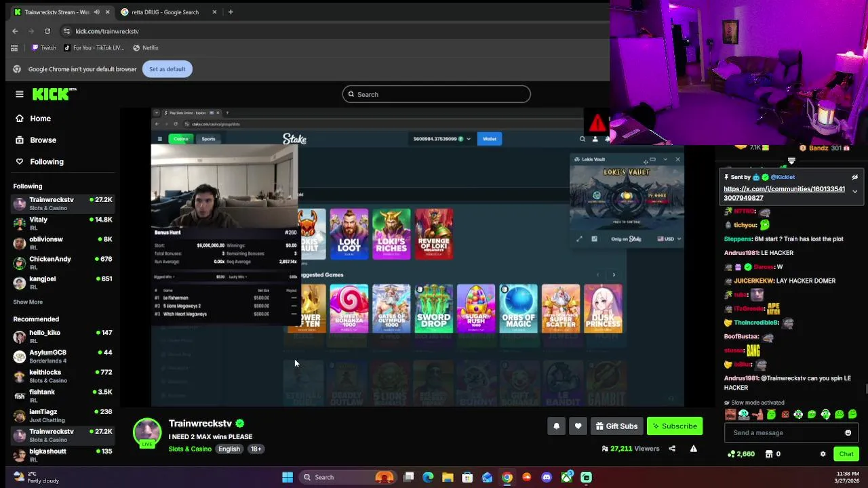Image resolution: width=868 pixels, height=488 pixels.
Task: Report the stream warning icon
Action: 693,449
